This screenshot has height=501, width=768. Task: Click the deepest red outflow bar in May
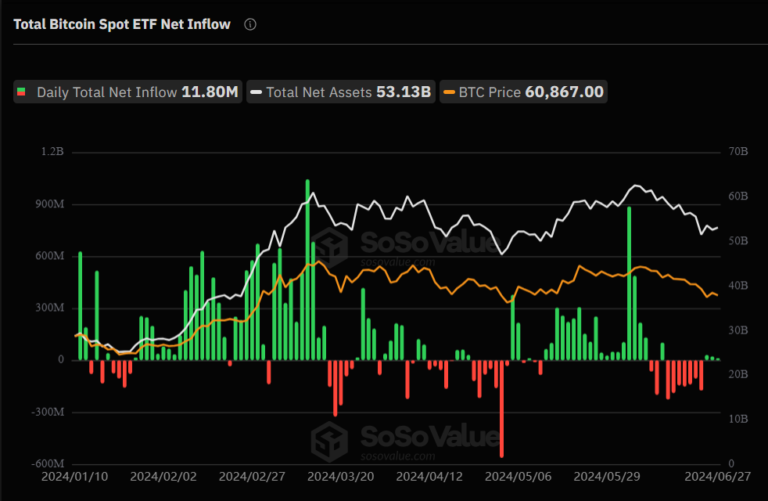point(502,409)
